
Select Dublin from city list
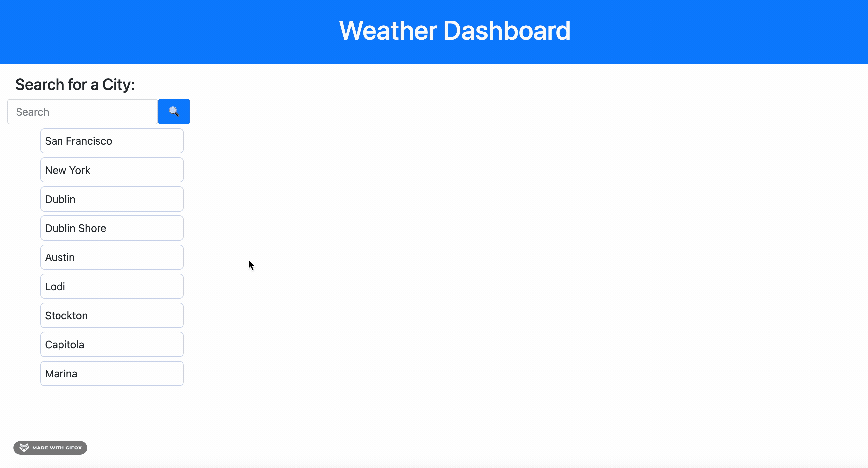pos(112,199)
